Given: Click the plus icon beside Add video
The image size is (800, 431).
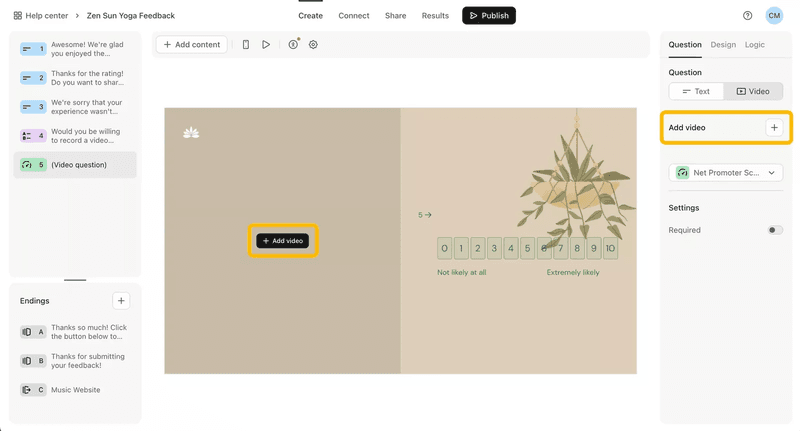Looking at the screenshot, I should tap(774, 128).
